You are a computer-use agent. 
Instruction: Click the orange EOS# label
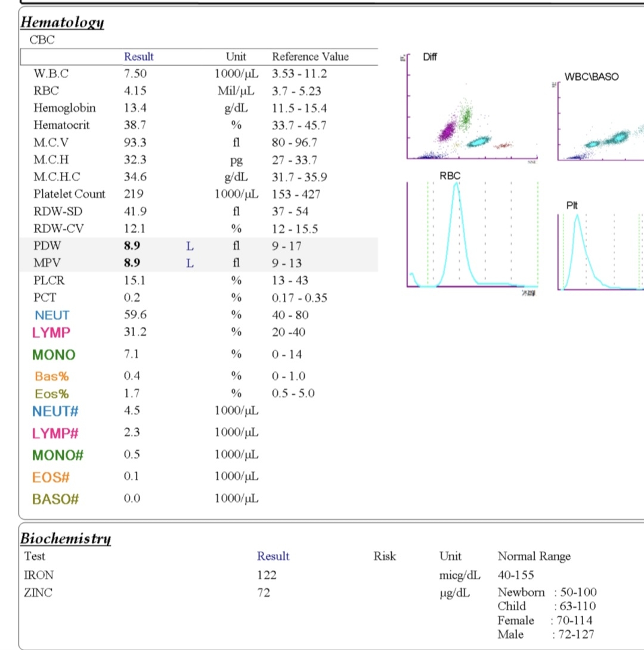pos(52,477)
